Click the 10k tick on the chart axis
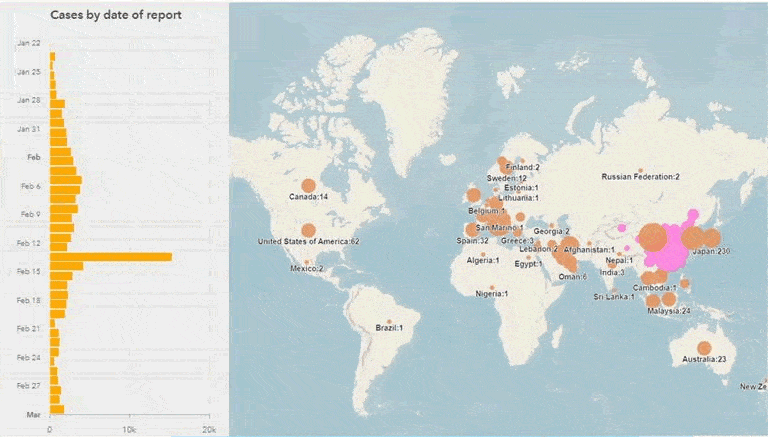768x437 pixels. tap(129, 430)
